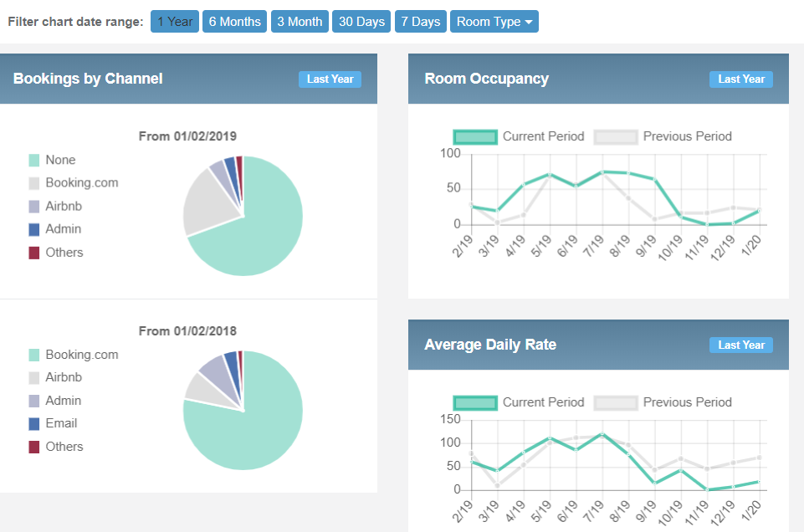Toggle Others legend item in 2019 pie
Image resolution: width=804 pixels, height=532 pixels.
pos(56,253)
